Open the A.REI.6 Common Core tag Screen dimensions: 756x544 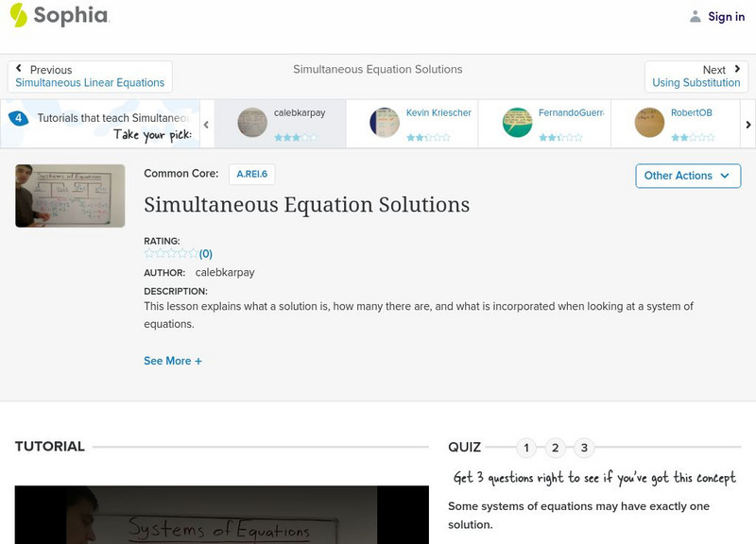tap(252, 174)
